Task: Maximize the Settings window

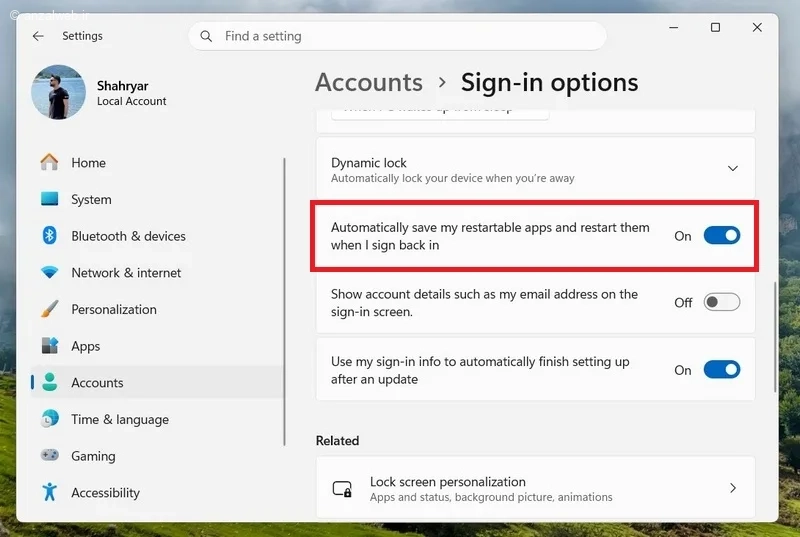Action: [715, 28]
